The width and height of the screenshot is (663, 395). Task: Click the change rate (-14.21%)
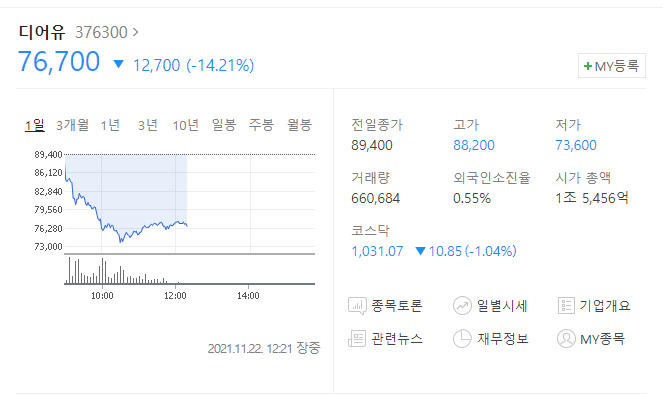tap(220, 66)
